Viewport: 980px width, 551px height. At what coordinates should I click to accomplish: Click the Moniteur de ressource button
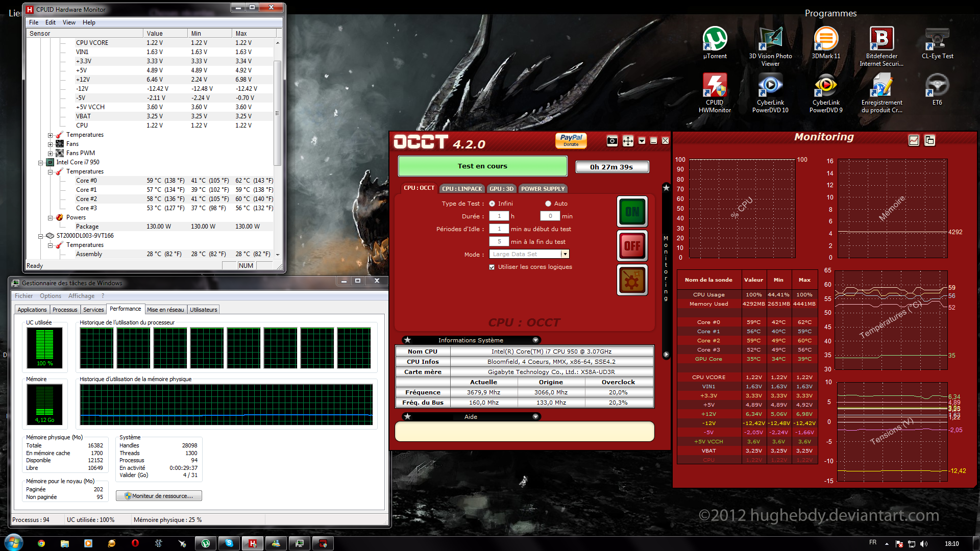coord(159,496)
